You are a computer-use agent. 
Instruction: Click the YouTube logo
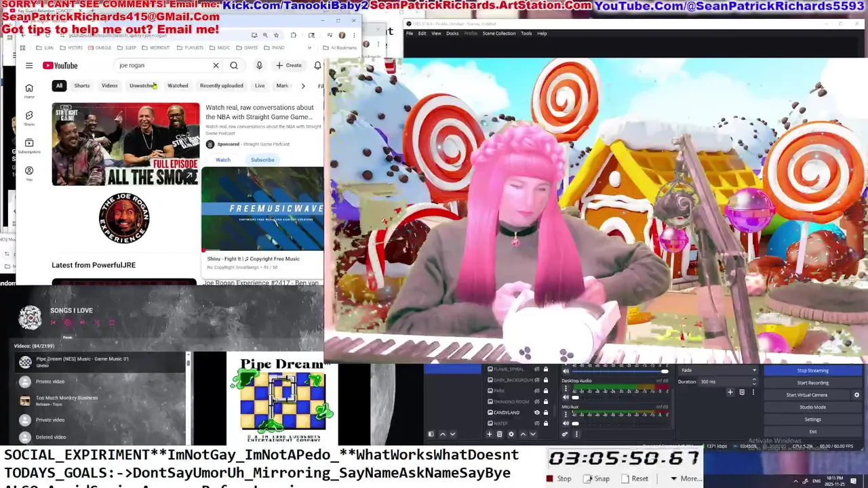[x=60, y=66]
